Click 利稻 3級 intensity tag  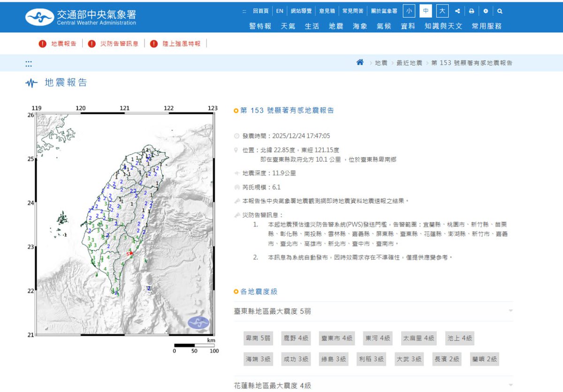pyautogui.click(x=372, y=359)
